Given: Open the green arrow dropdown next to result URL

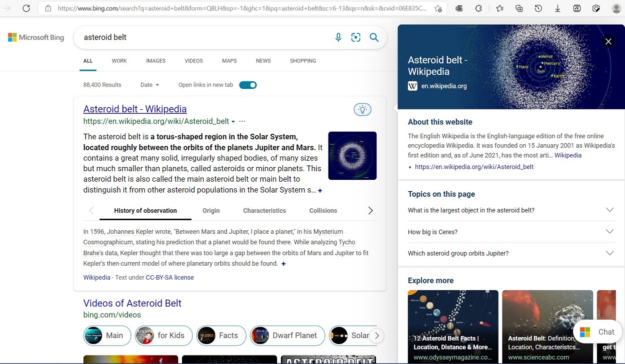Looking at the screenshot, I should pos(233,122).
